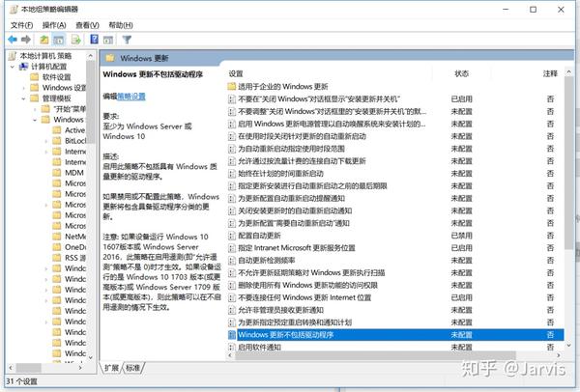Click the 设置 column header
This screenshot has height=392, width=580.
tap(236, 73)
